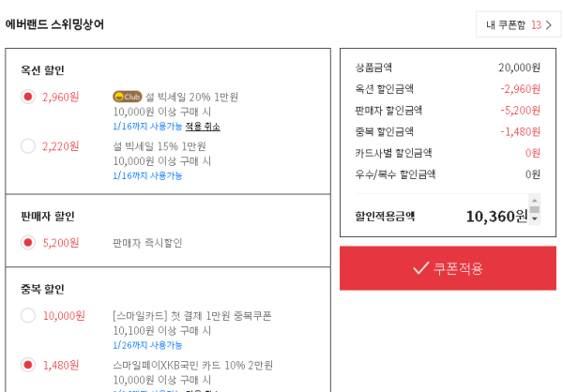The image size is (563, 392).
Task: Click the 할인적용금액 10,360원 total amount
Action: tap(496, 217)
